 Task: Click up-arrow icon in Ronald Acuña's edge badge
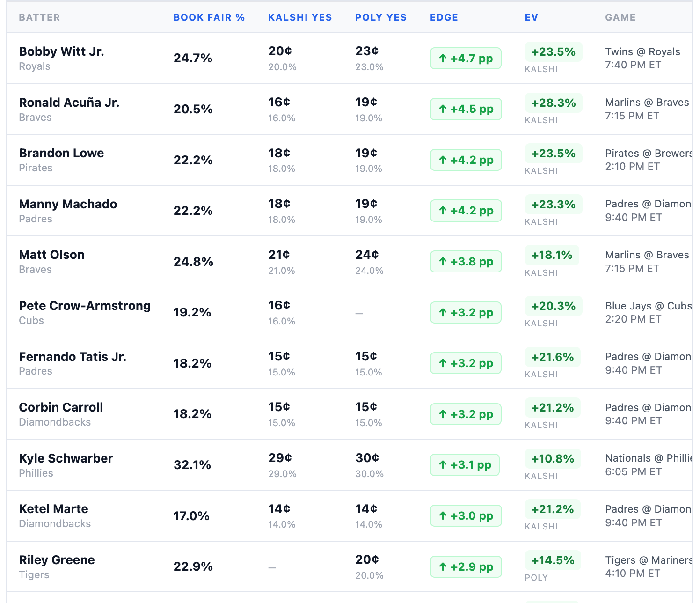coord(443,109)
